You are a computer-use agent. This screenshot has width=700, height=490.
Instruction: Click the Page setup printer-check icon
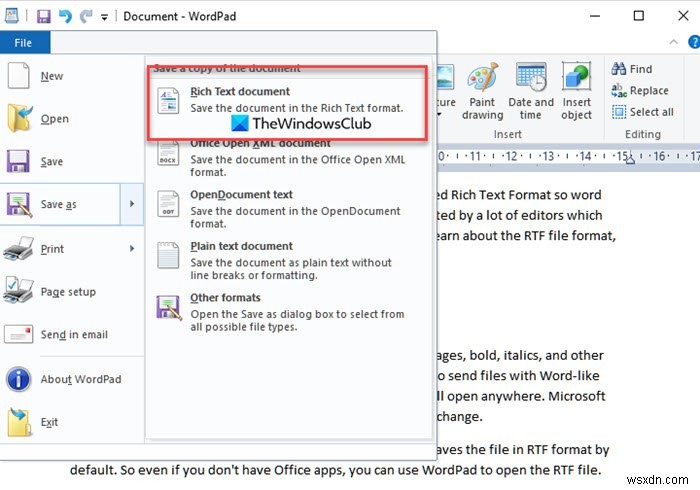tap(18, 291)
